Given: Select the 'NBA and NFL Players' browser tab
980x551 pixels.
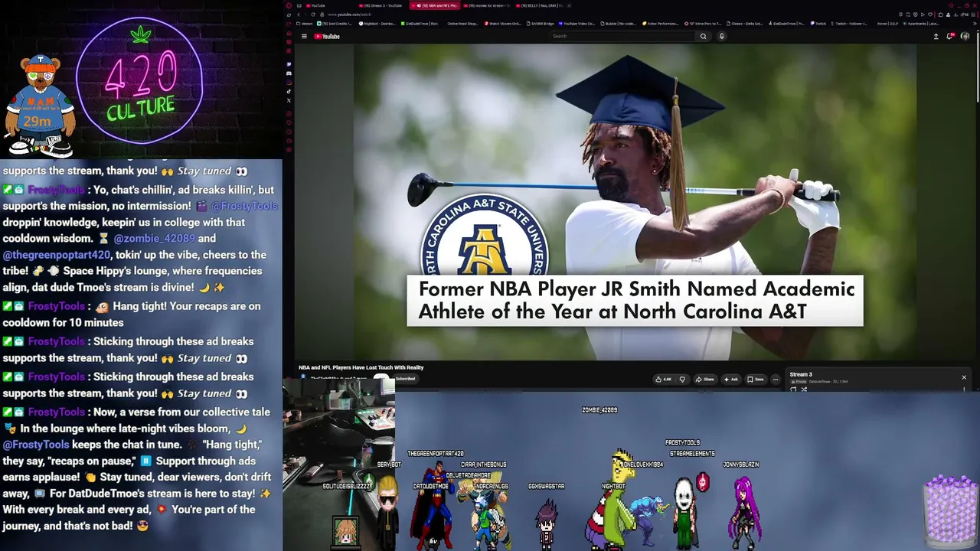Looking at the screenshot, I should point(433,5).
